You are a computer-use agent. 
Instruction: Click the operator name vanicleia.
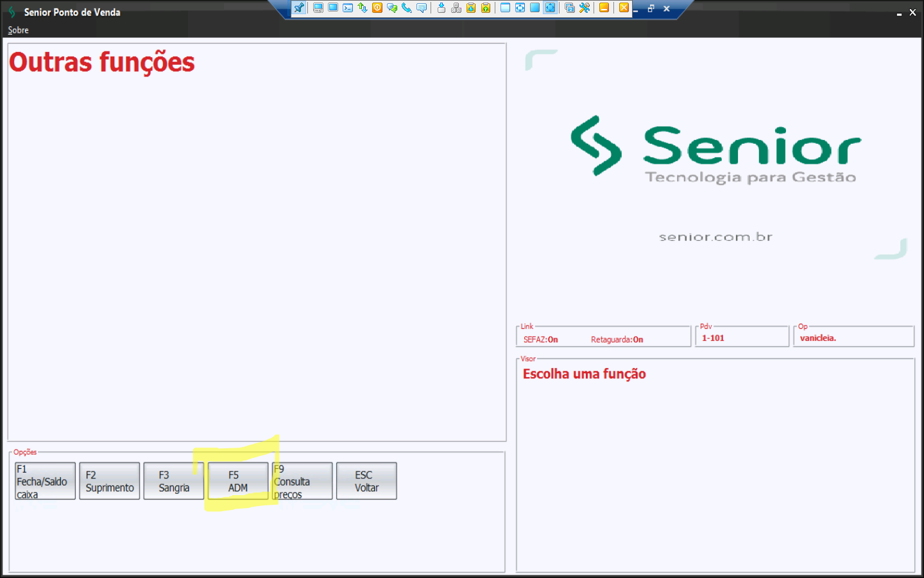coord(818,338)
